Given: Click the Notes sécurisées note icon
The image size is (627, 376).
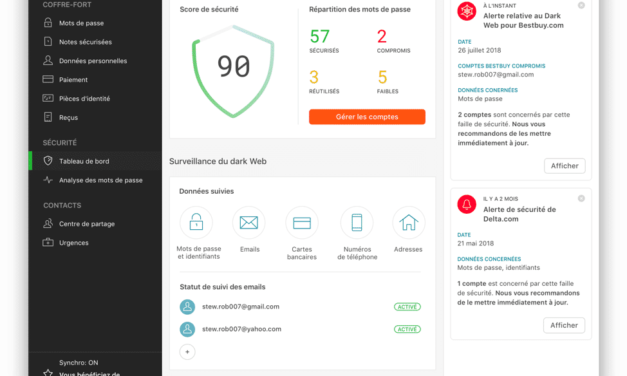Looking at the screenshot, I should point(48,42).
